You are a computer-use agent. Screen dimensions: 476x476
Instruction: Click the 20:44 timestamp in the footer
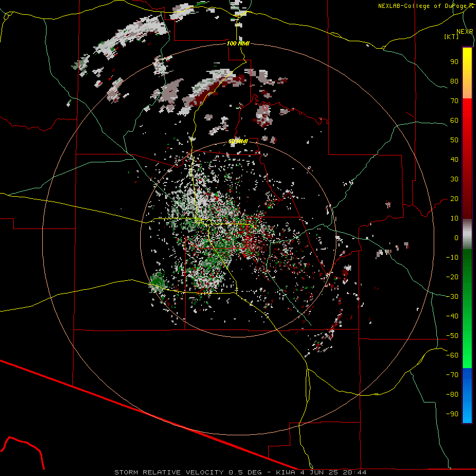354,472
